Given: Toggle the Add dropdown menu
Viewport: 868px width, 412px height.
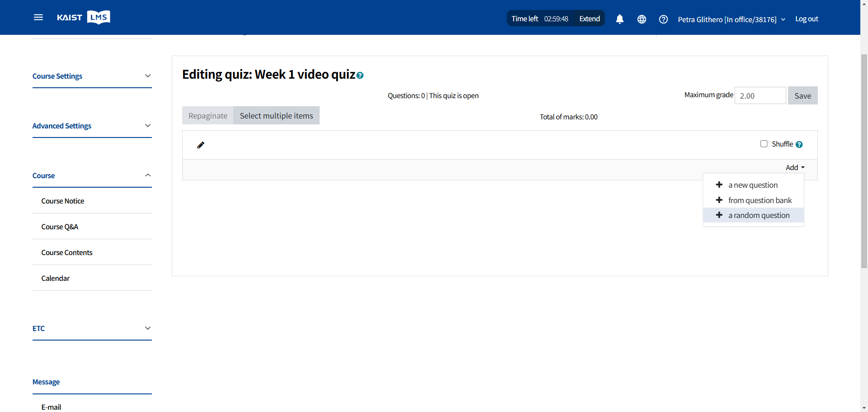Looking at the screenshot, I should pos(795,167).
